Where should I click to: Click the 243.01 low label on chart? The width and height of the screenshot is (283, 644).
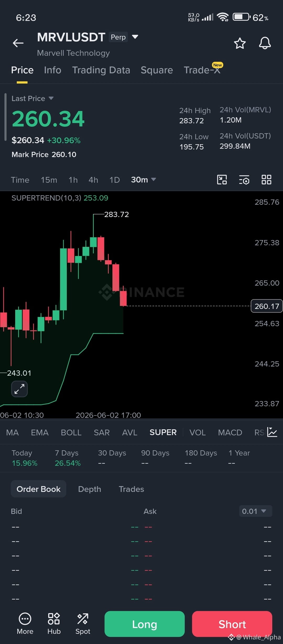click(x=19, y=373)
